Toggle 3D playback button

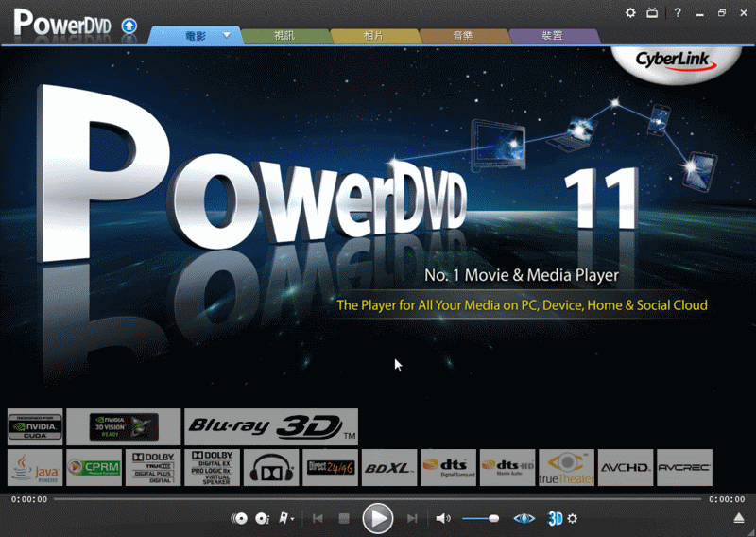pyautogui.click(x=555, y=519)
